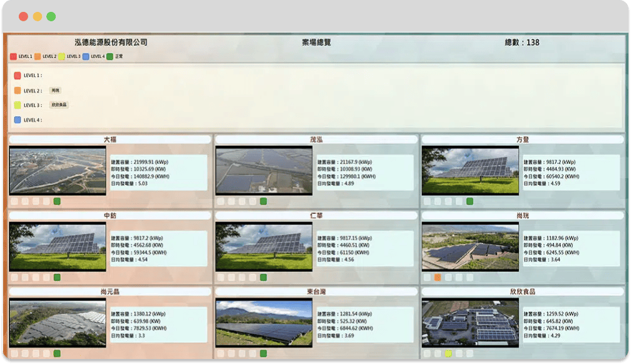Screen dimensions: 631x364
Task: Click the blue LEVEL 4 legend icon
Action: [86, 56]
